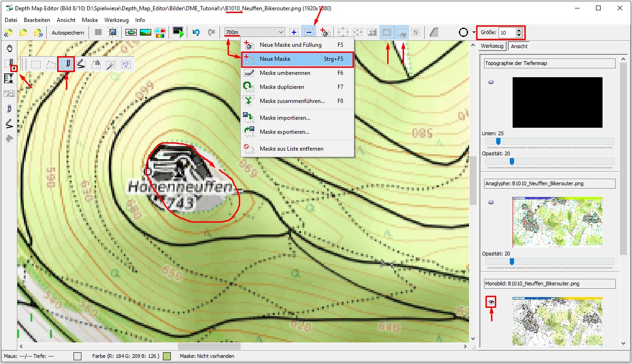
Task: Open the circle brush shape dropdown arrow
Action: click(x=474, y=32)
